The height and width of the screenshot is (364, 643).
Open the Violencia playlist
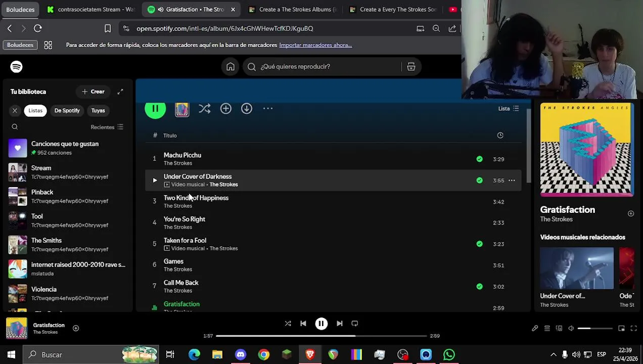[67, 293]
